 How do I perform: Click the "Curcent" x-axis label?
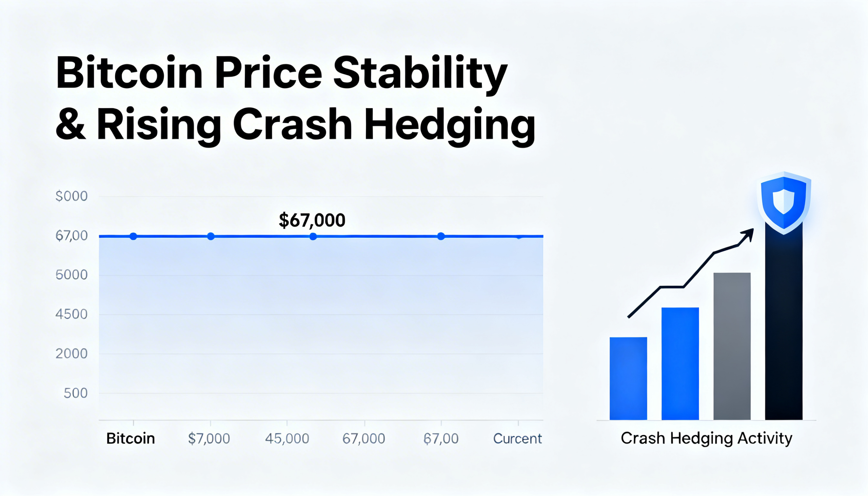(517, 438)
